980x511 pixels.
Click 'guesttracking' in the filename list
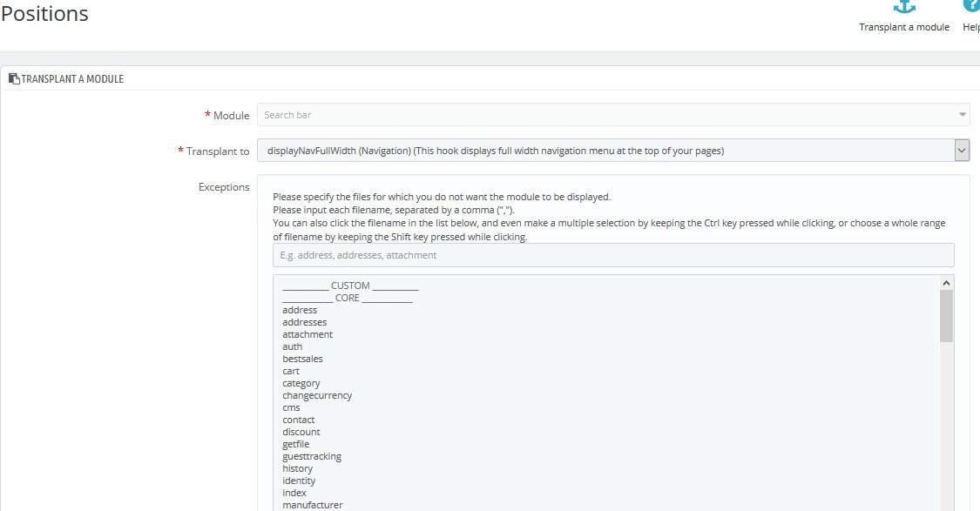coord(312,456)
